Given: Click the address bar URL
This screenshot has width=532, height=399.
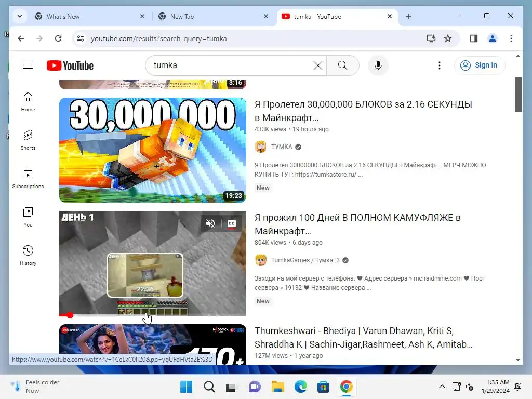Looking at the screenshot, I should [159, 38].
